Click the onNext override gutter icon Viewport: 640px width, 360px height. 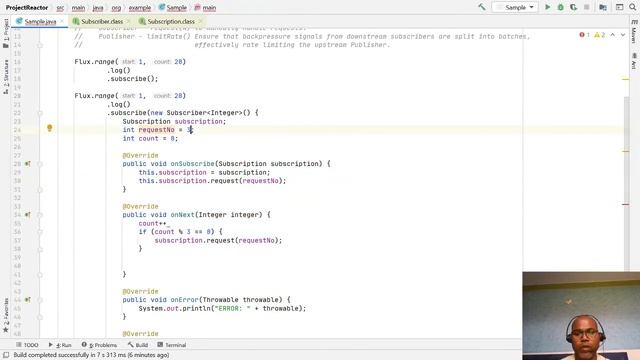pyautogui.click(x=27, y=215)
